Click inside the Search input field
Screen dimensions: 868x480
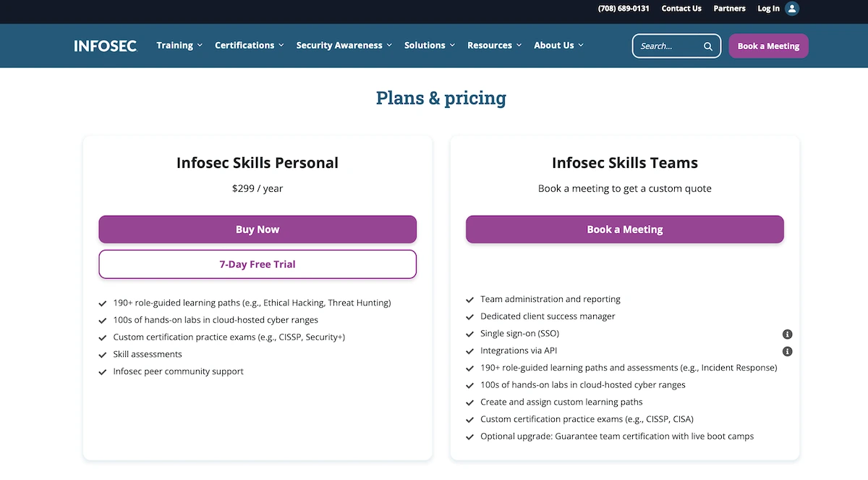[x=669, y=46]
